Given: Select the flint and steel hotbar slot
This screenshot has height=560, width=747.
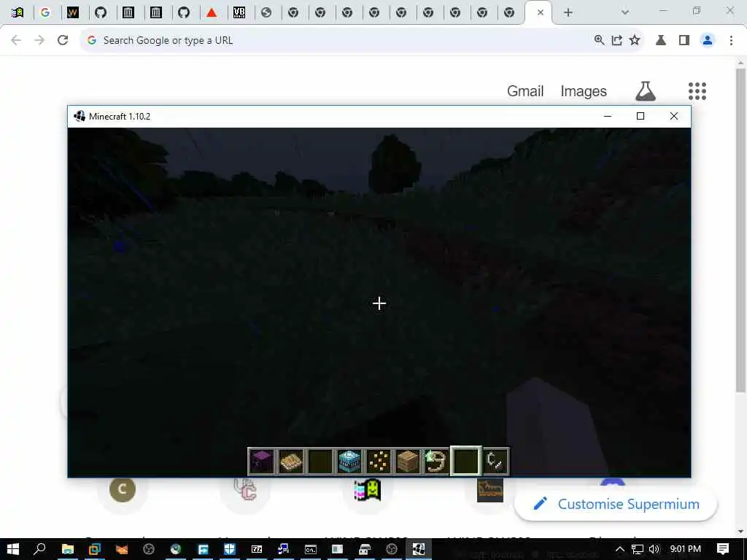Looking at the screenshot, I should 495,461.
